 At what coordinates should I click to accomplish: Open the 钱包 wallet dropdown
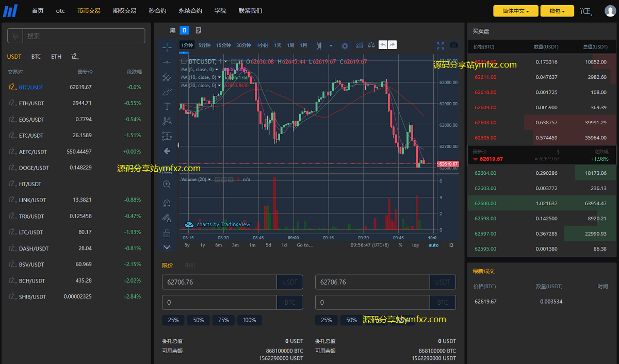(557, 11)
